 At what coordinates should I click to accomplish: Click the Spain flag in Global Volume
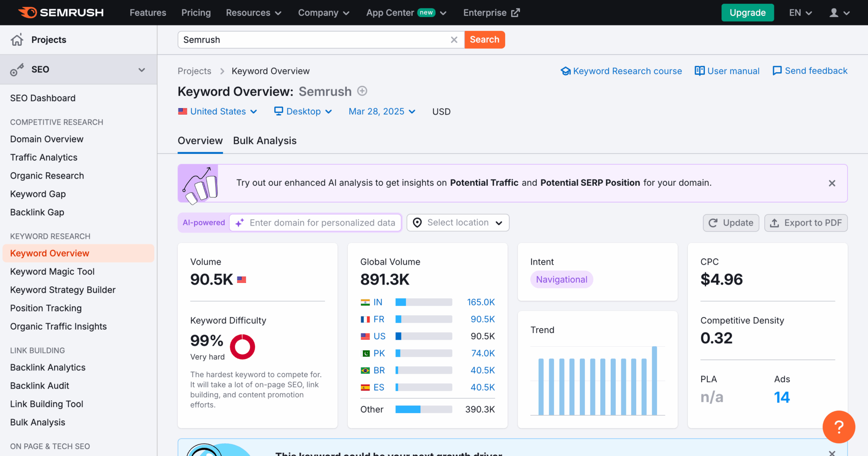365,387
